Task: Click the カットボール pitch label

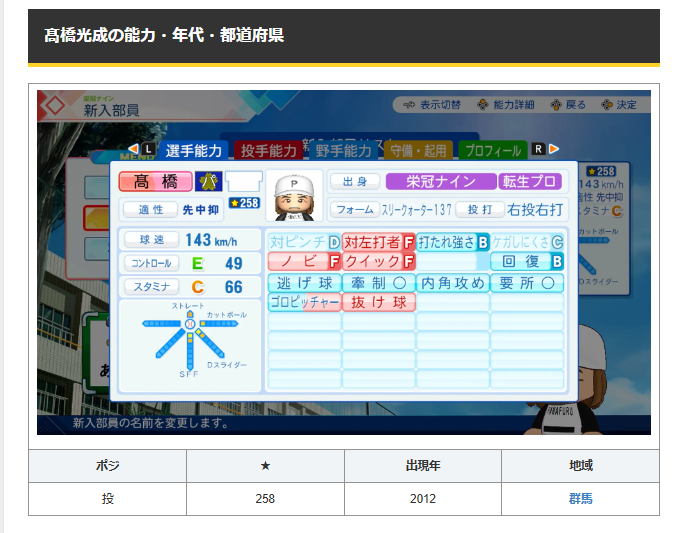Action: click(x=226, y=314)
